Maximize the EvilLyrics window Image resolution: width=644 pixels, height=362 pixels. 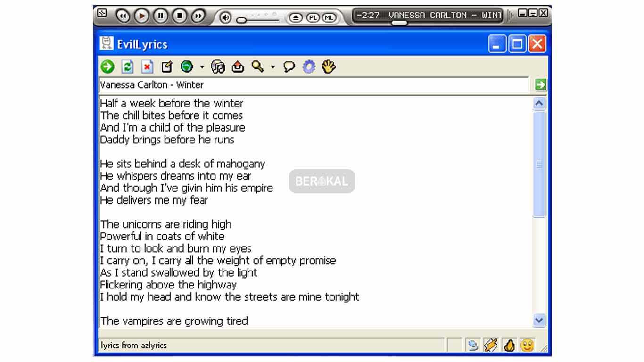[x=517, y=44]
